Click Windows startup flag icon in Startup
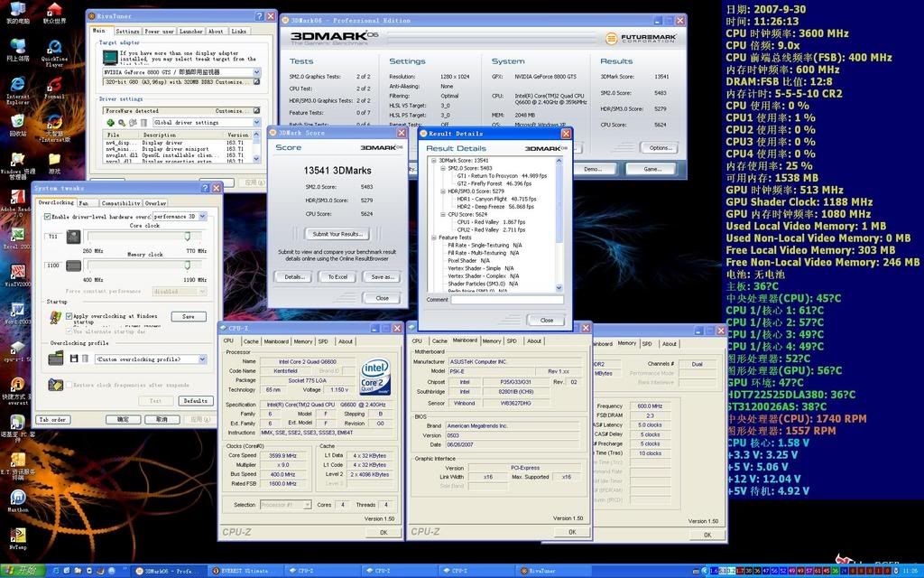Screen dimensions: 924x578 55,319
